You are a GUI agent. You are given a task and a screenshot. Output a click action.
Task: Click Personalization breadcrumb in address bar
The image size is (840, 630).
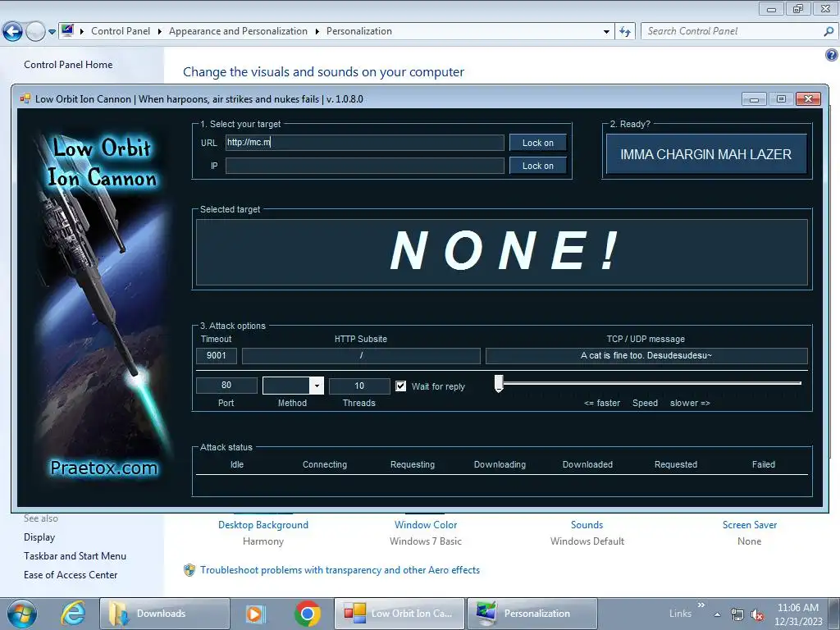[x=359, y=31]
